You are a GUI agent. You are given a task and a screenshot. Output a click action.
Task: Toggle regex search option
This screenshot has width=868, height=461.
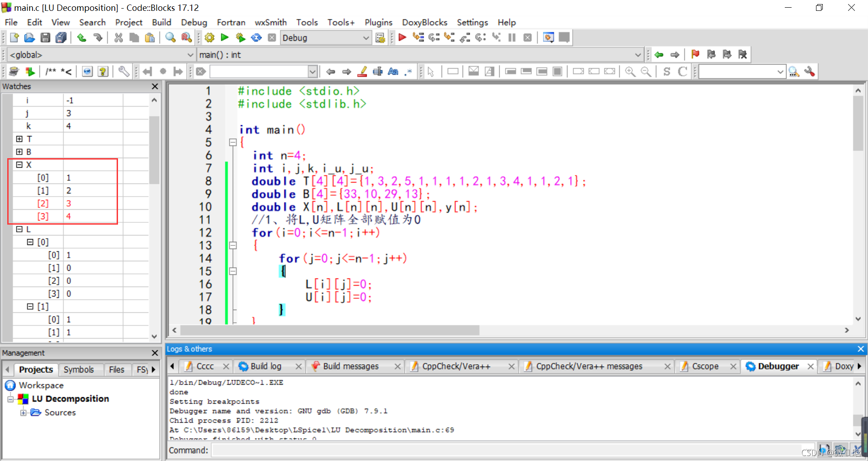coord(409,71)
